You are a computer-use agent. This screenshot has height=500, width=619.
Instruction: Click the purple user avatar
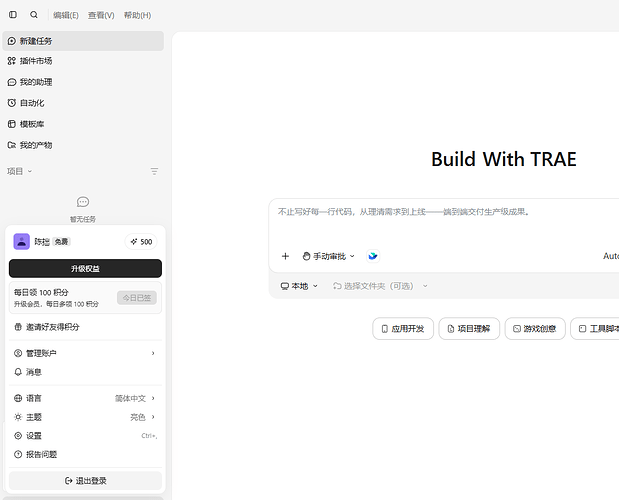pos(22,242)
